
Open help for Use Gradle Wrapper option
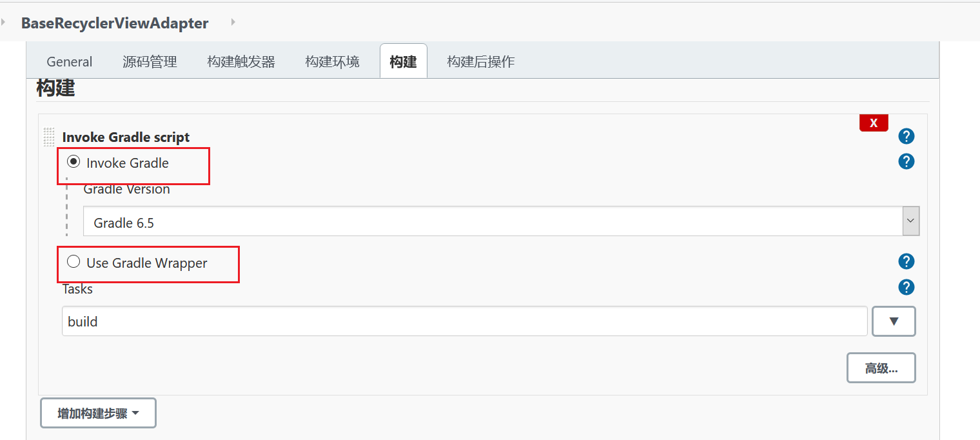(906, 261)
